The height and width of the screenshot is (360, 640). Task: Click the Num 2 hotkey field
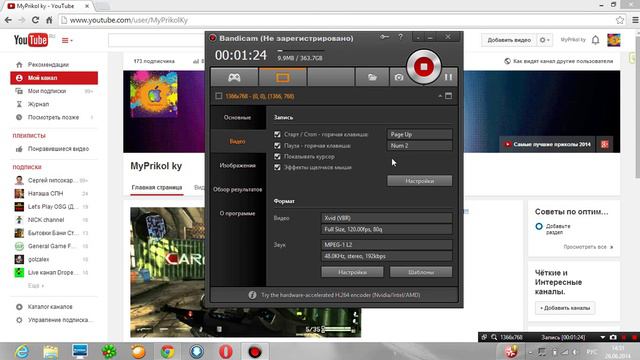coord(420,146)
